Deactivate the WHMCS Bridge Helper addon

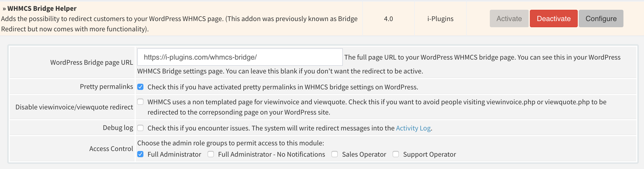coord(554,18)
